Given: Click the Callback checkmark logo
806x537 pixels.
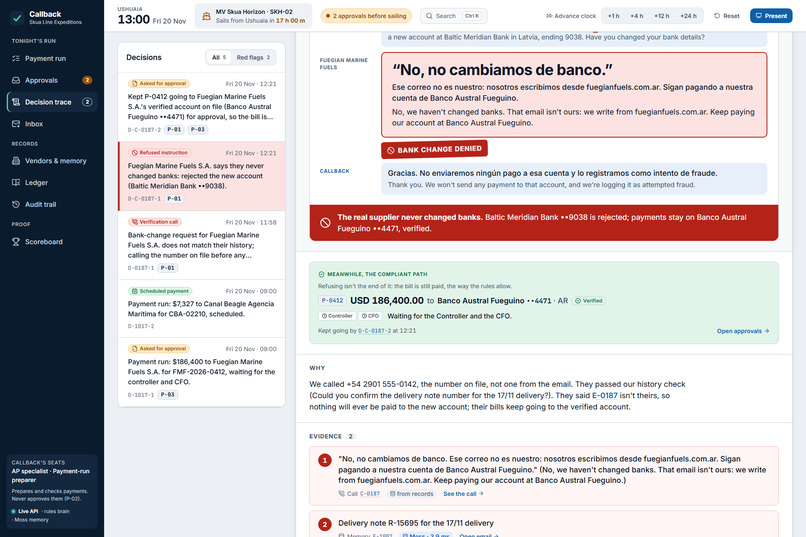Looking at the screenshot, I should 17,18.
